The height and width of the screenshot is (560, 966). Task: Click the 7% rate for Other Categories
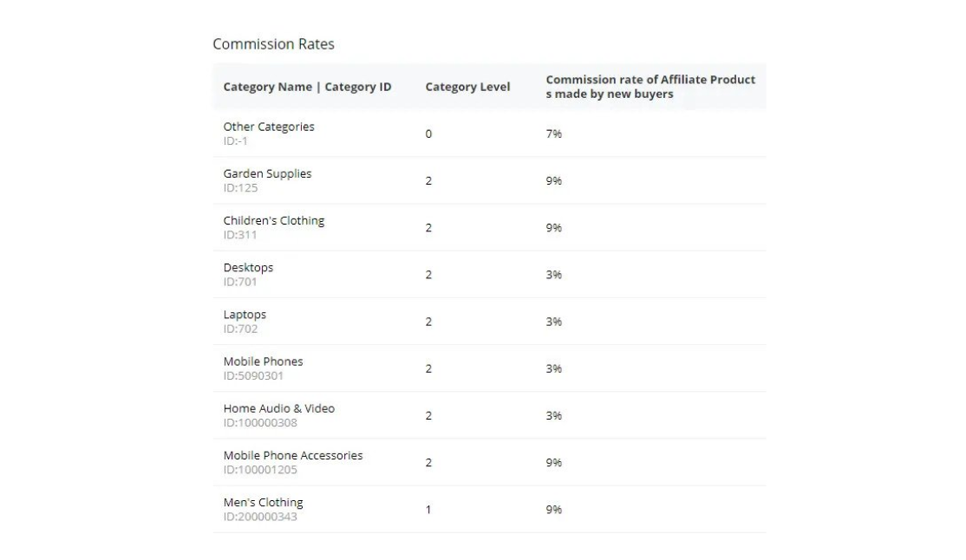[x=553, y=133]
